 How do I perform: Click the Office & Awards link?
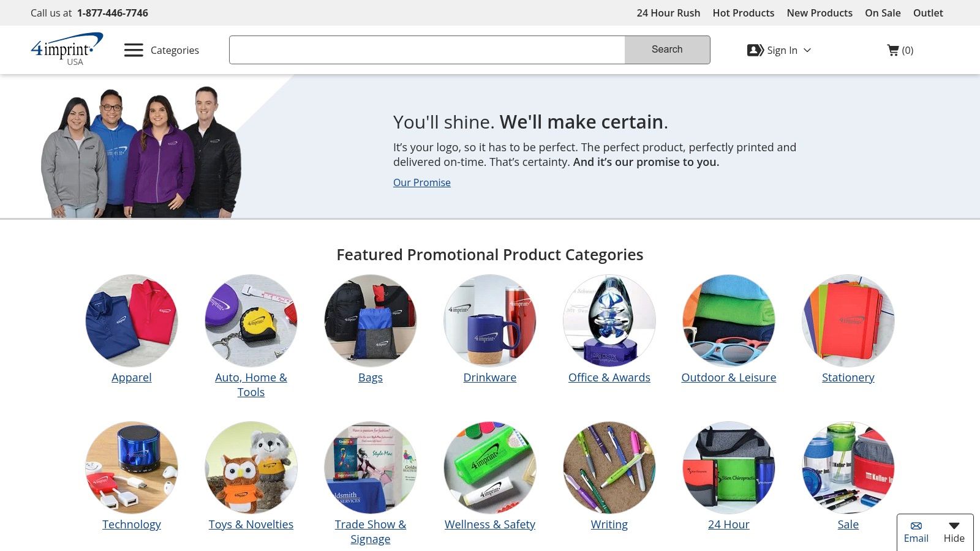tap(609, 378)
